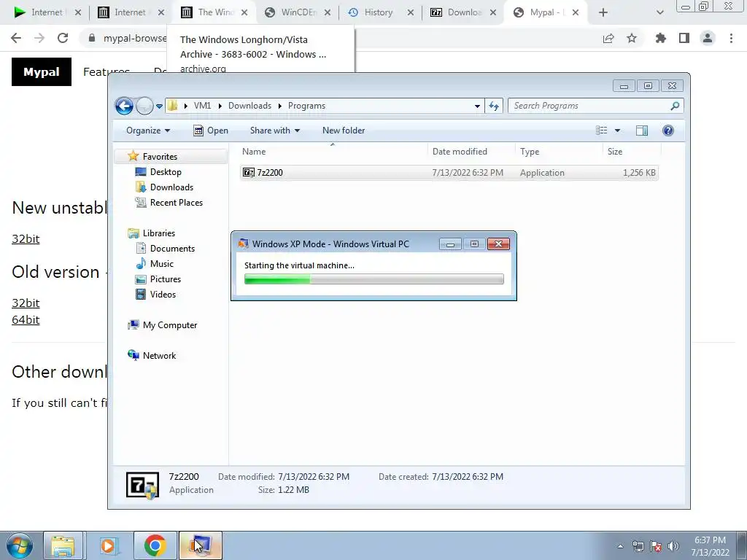Screen dimensions: 747x560
Task: Click the search magnifier icon
Action: tap(675, 106)
